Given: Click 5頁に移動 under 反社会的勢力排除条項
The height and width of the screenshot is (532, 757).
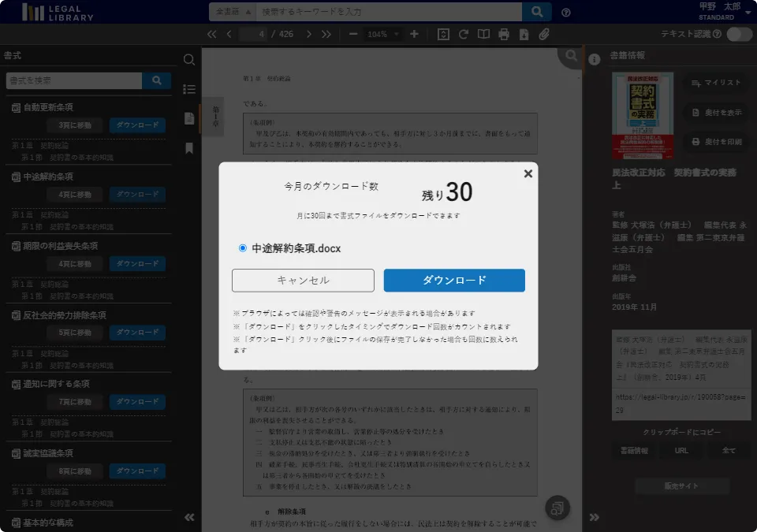Looking at the screenshot, I should coord(75,333).
